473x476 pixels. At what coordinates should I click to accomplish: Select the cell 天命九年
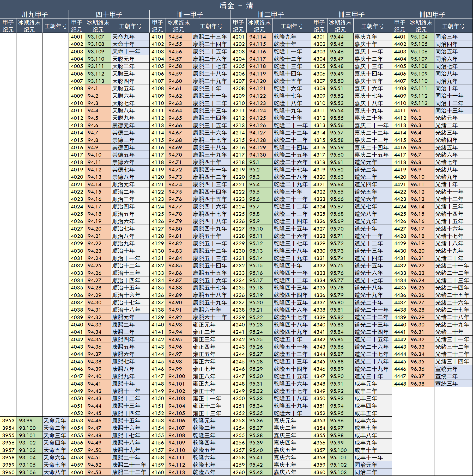point(130,37)
